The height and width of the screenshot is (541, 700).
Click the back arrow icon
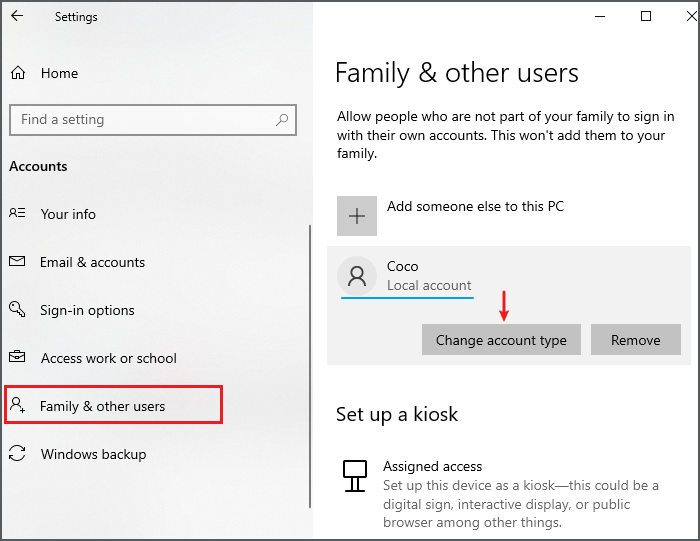[x=17, y=16]
